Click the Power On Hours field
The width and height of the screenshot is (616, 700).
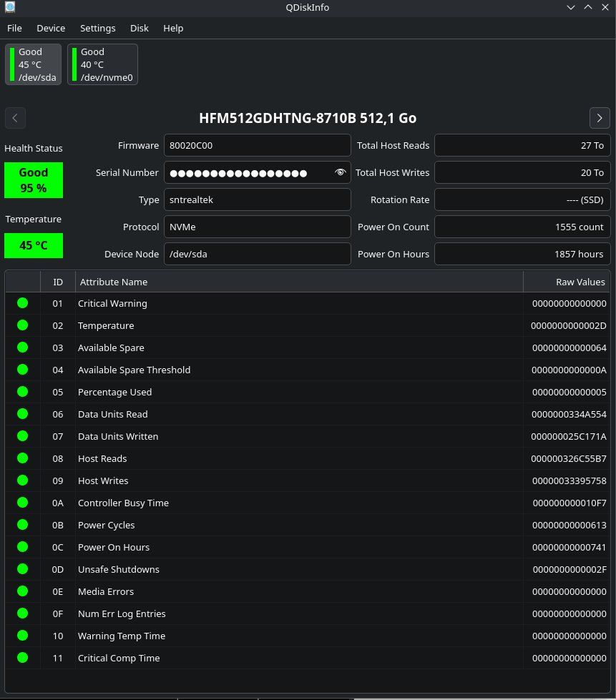coord(522,254)
